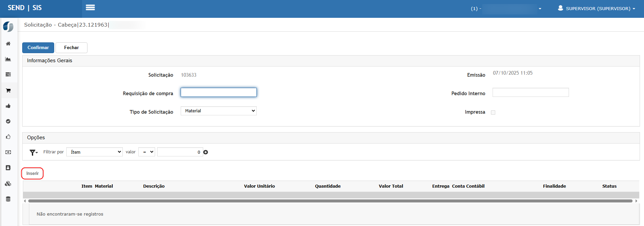Image resolution: width=644 pixels, height=226 pixels.
Task: Open the valor operator dropdown
Action: coord(146,152)
